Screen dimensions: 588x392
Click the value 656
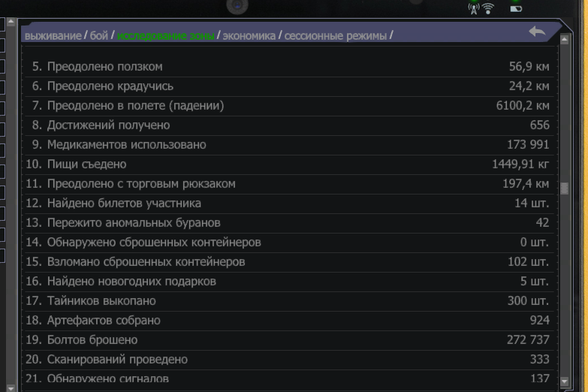540,125
